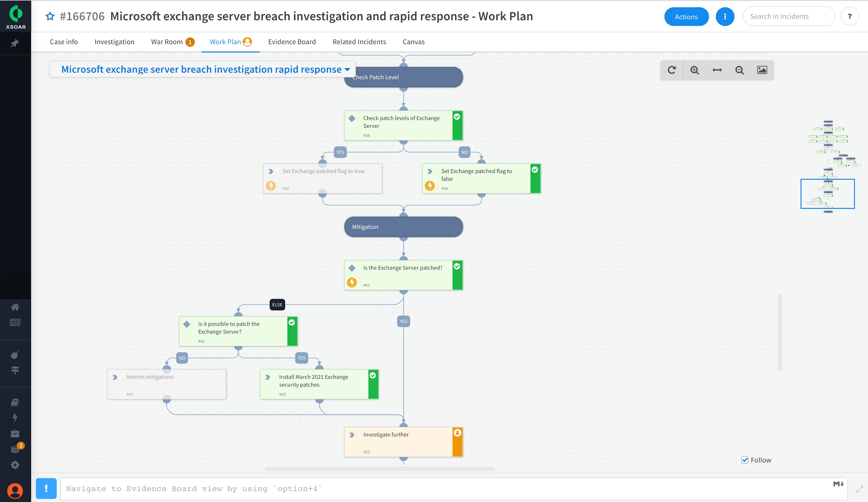Open Automation via the lightning bolt sidebar icon
The image size is (868, 502).
pyautogui.click(x=15, y=418)
